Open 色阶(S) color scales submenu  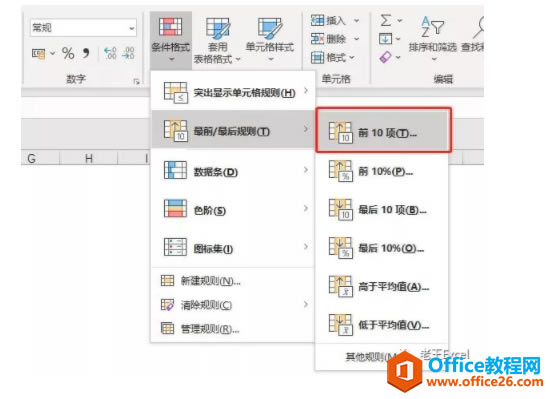click(233, 209)
